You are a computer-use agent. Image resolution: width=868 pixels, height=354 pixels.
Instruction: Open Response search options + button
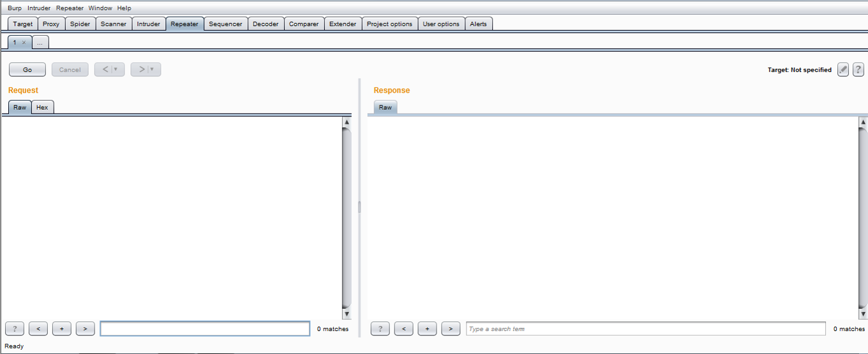[x=428, y=328]
